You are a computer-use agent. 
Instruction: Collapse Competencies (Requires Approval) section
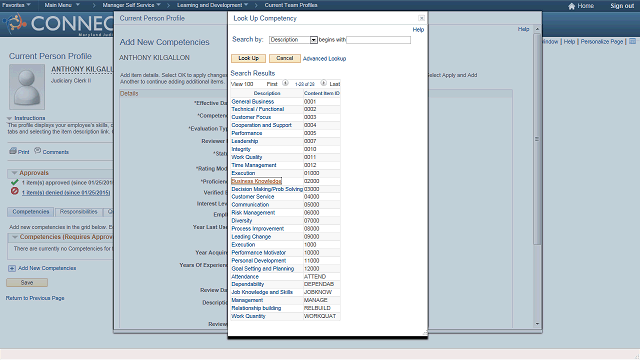tap(15, 237)
